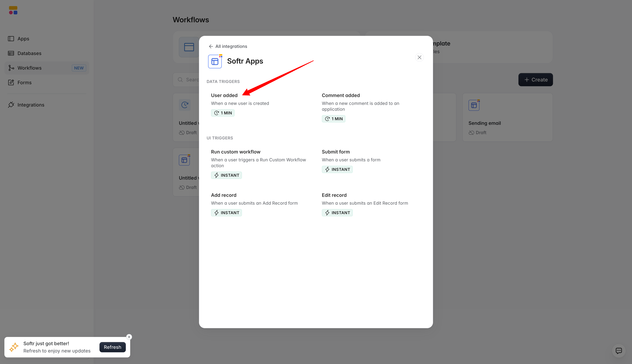Select Run custom workflow trigger
Viewport: 632px width, 364px height.
tap(235, 152)
